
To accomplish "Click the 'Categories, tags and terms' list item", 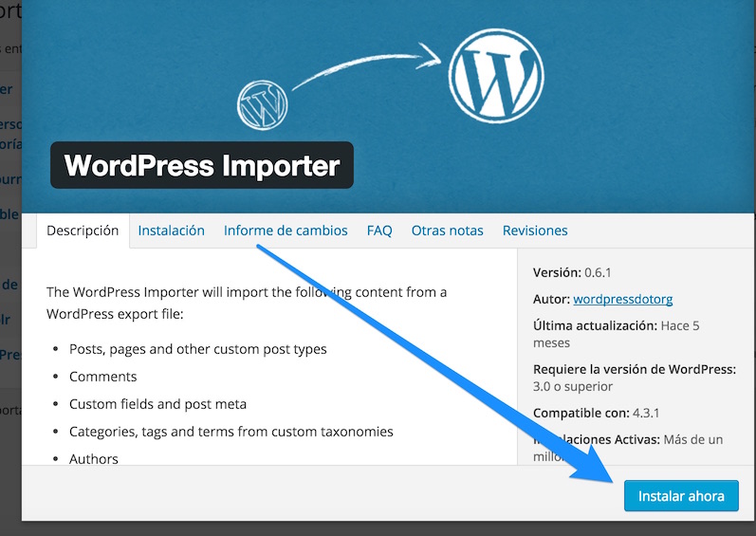I will click(x=230, y=432).
